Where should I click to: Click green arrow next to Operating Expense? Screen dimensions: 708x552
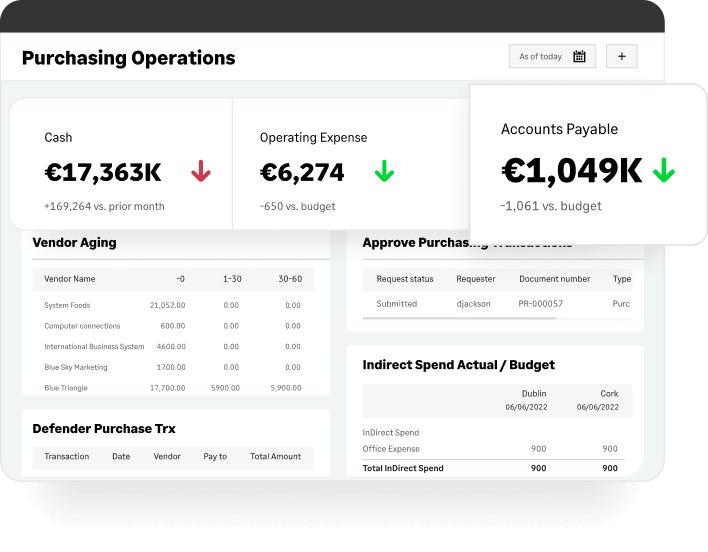(x=384, y=172)
